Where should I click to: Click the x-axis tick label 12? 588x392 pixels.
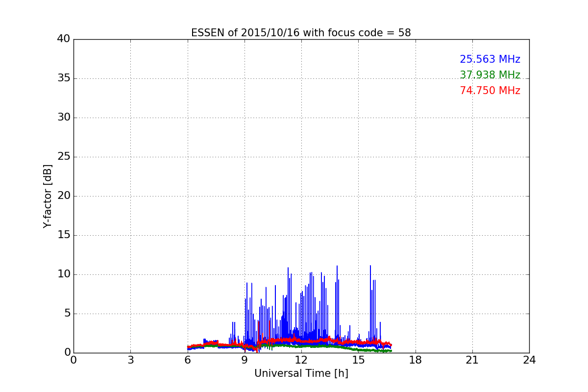(x=301, y=360)
